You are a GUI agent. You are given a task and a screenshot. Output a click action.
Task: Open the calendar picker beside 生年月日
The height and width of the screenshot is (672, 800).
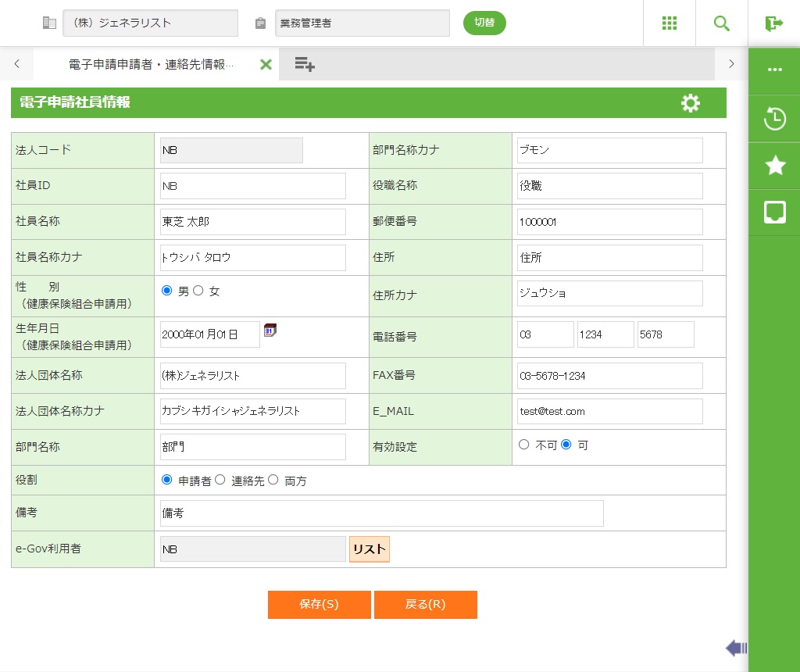(270, 331)
